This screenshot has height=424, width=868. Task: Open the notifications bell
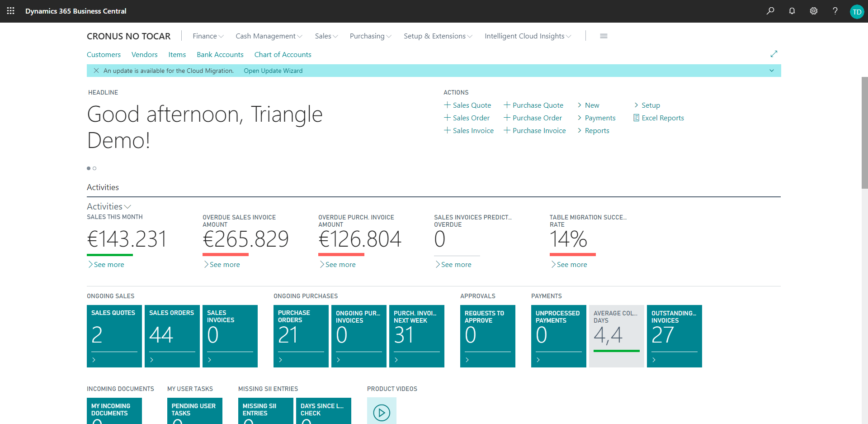[792, 11]
